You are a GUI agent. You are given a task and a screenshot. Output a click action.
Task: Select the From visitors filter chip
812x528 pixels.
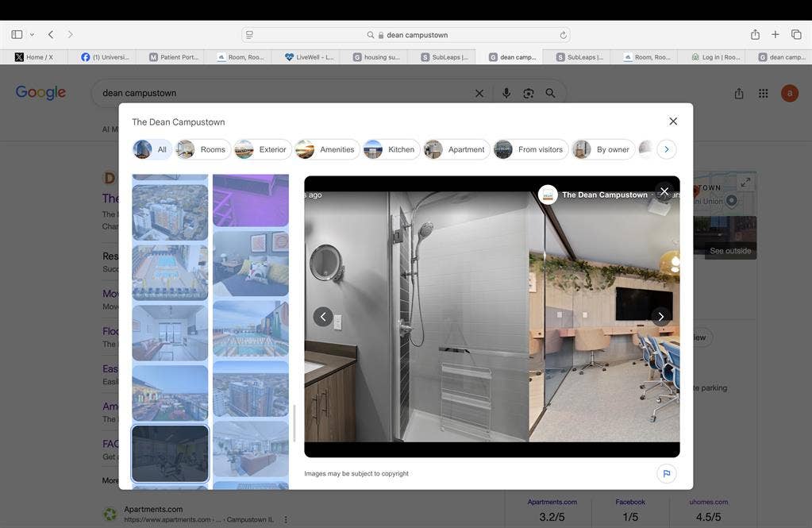tap(531, 149)
